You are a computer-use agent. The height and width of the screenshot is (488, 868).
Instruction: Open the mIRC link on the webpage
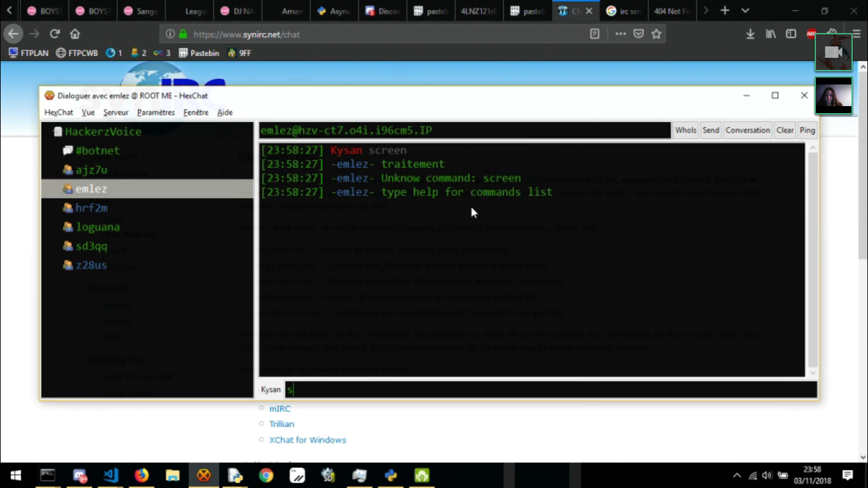[280, 409]
